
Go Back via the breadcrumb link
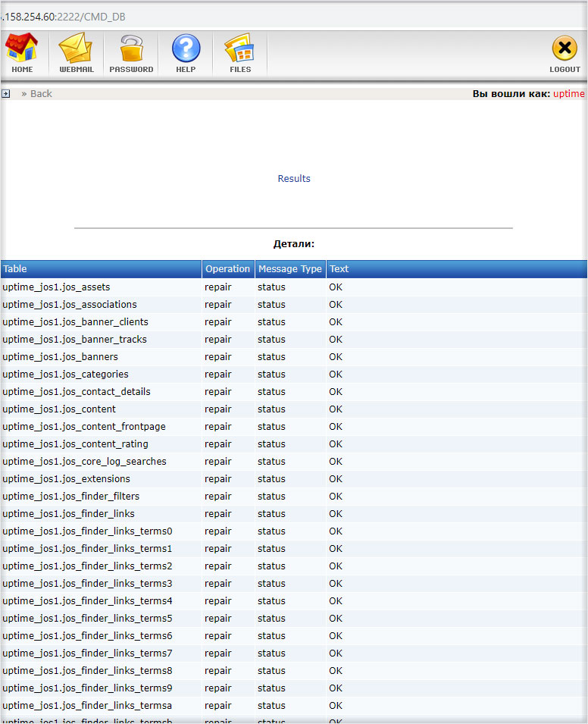(41, 94)
